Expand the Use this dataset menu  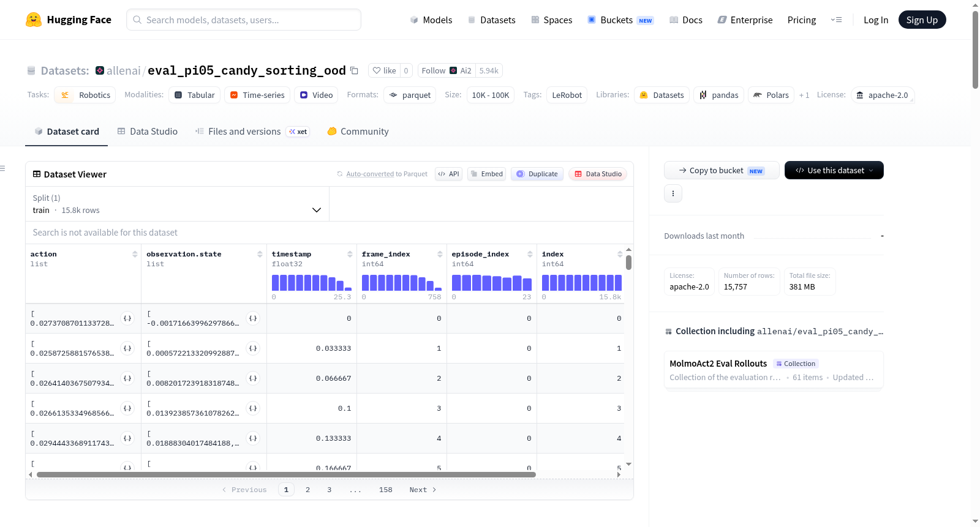pos(834,170)
